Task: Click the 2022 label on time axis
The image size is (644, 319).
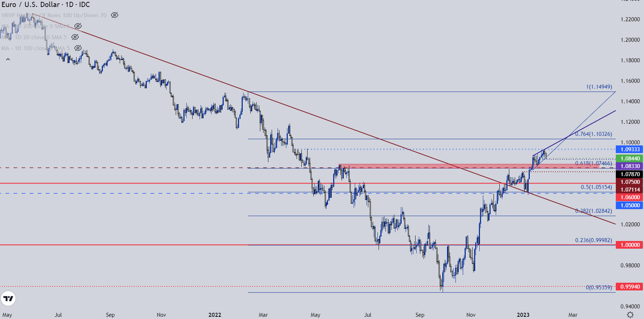Action: [x=215, y=315]
